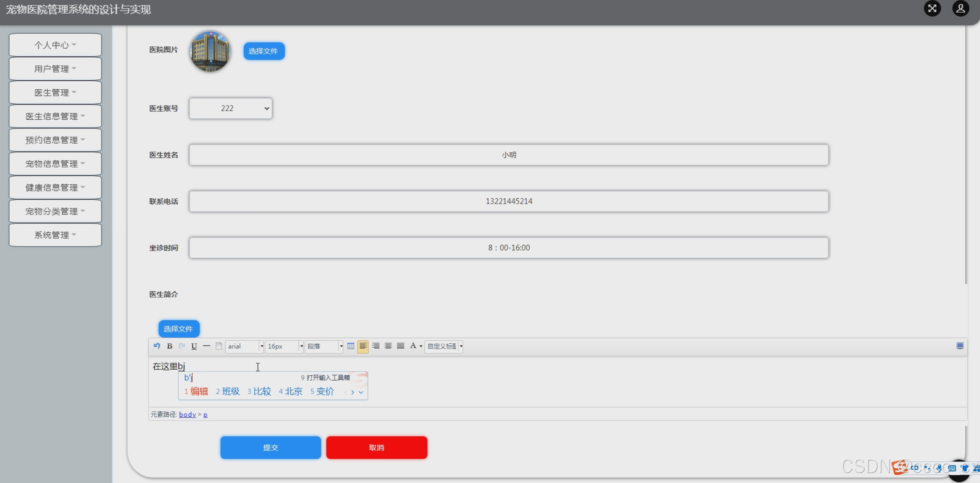Viewport: 980px width, 483px height.
Task: Open the editor fullscreen icon at right
Action: click(x=960, y=346)
